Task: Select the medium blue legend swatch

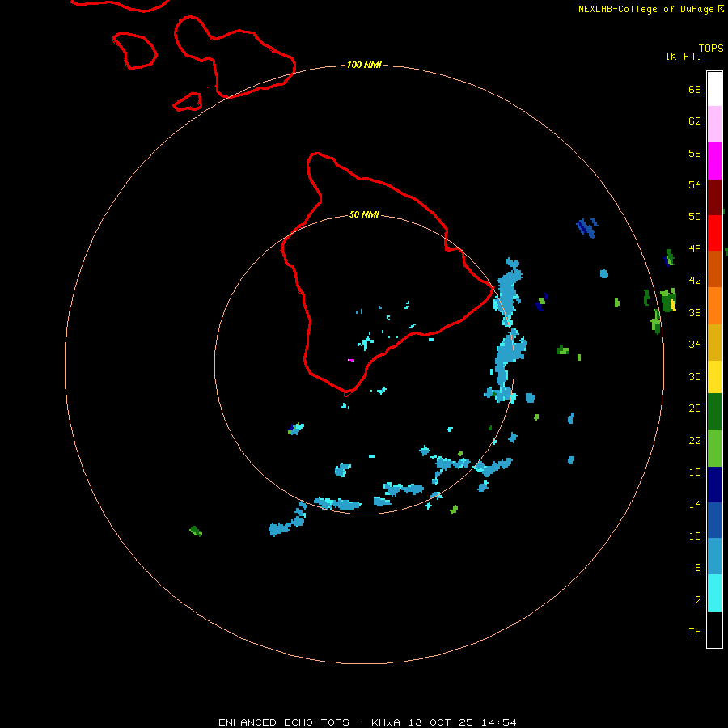Action: (x=714, y=520)
